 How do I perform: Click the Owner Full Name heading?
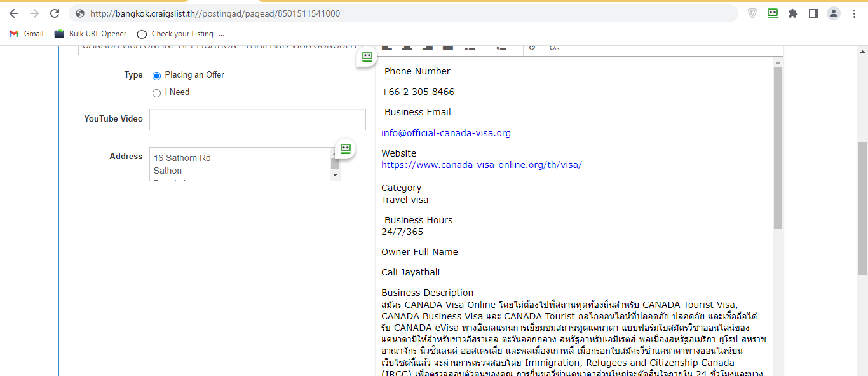coord(419,252)
